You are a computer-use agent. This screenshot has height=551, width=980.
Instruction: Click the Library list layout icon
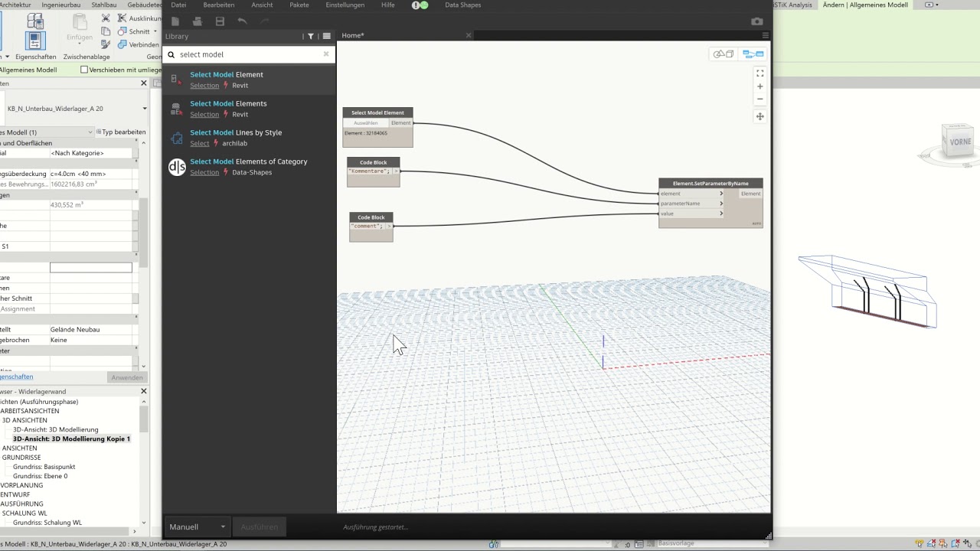[327, 36]
